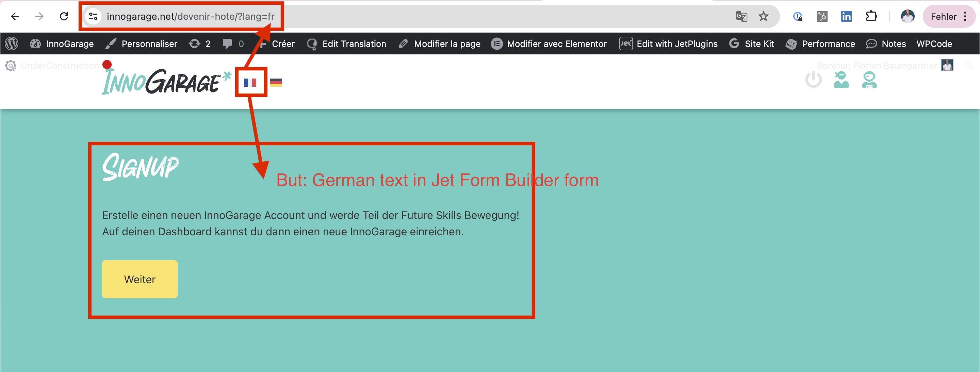
Task: Click the browser forward arrow
Action: [x=39, y=16]
